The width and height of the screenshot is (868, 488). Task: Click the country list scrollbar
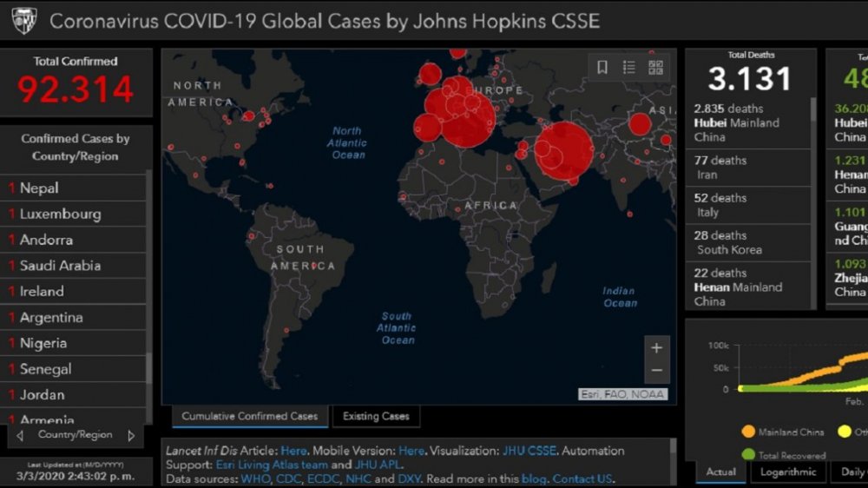[x=149, y=368]
